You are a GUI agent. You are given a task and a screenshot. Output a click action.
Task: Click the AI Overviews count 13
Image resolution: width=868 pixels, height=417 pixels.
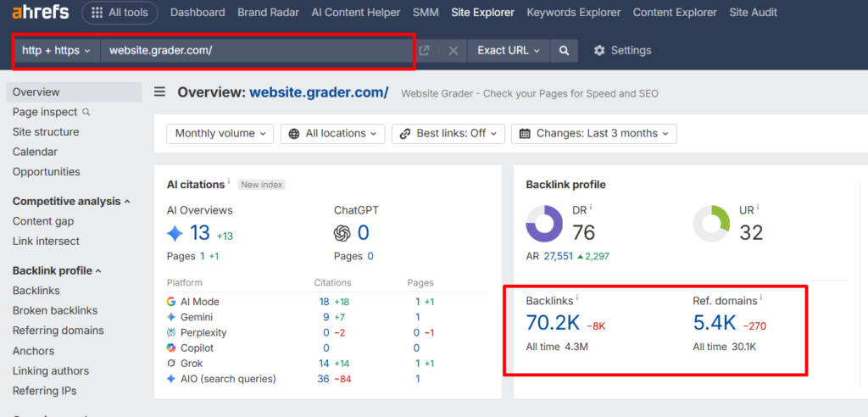[200, 233]
